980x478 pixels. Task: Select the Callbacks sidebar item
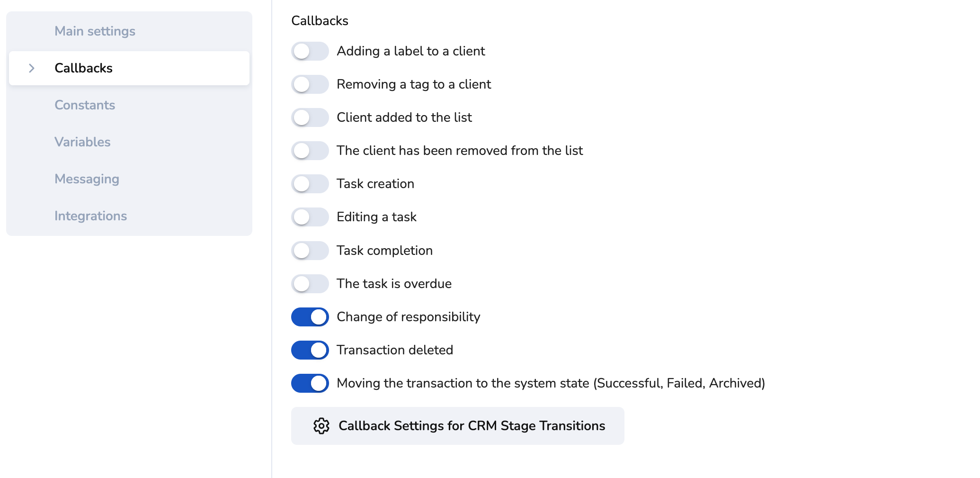click(x=83, y=68)
